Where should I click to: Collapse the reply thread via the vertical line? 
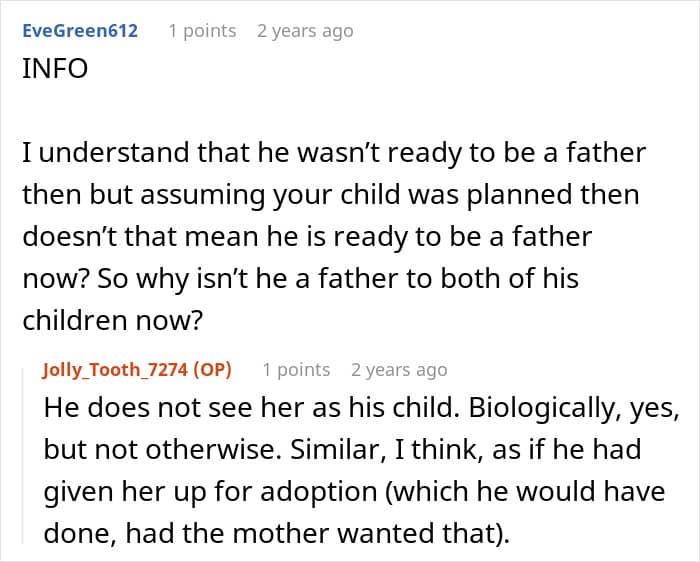(x=27, y=450)
